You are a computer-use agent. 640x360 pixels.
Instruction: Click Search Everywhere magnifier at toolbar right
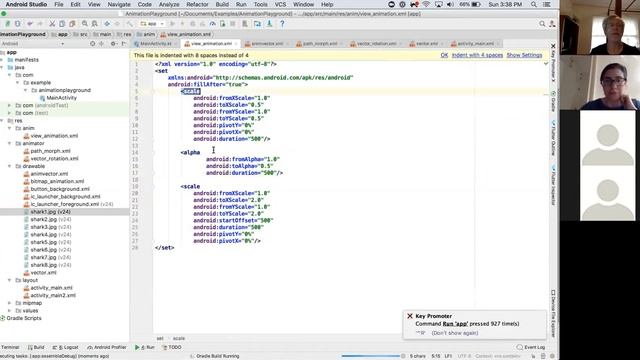542,24
